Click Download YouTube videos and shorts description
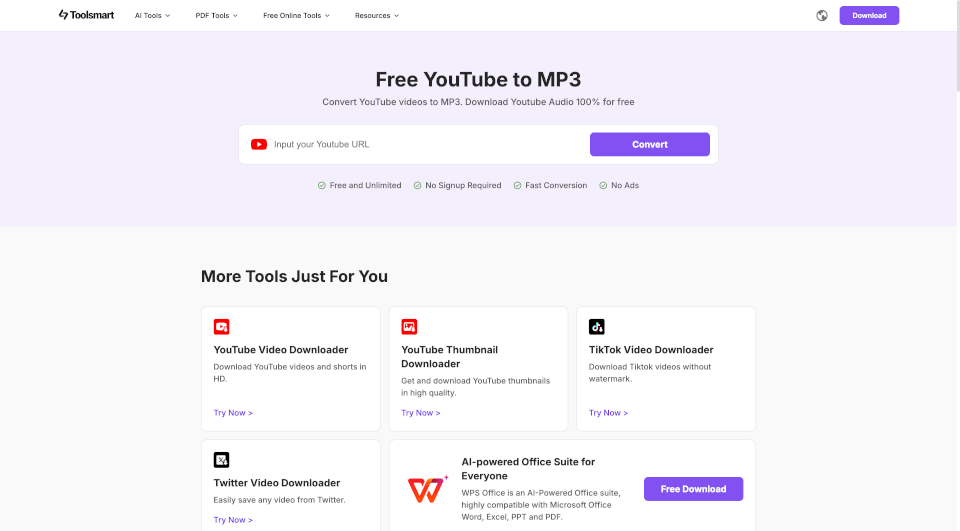 pyautogui.click(x=290, y=373)
